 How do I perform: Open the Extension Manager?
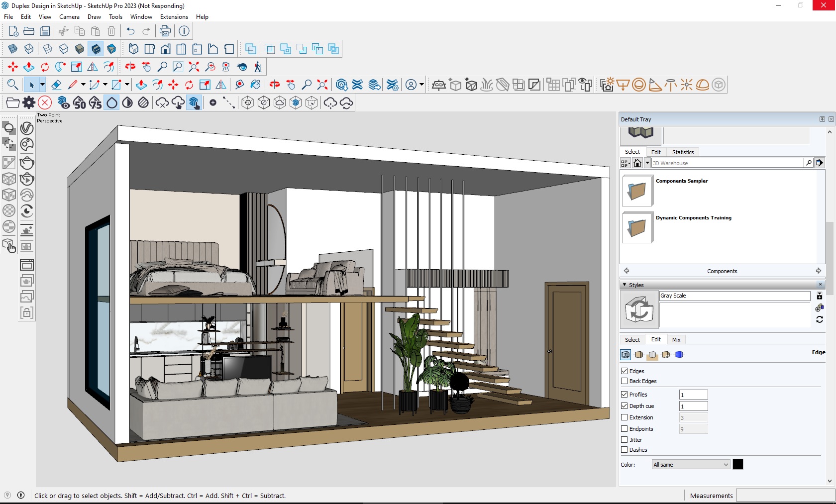393,85
